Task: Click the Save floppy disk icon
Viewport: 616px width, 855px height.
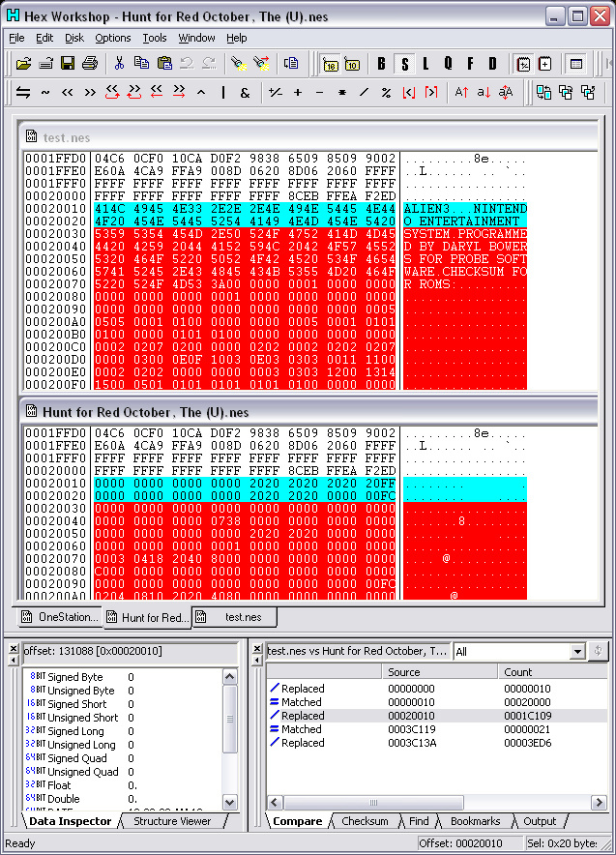Action: tap(68, 64)
